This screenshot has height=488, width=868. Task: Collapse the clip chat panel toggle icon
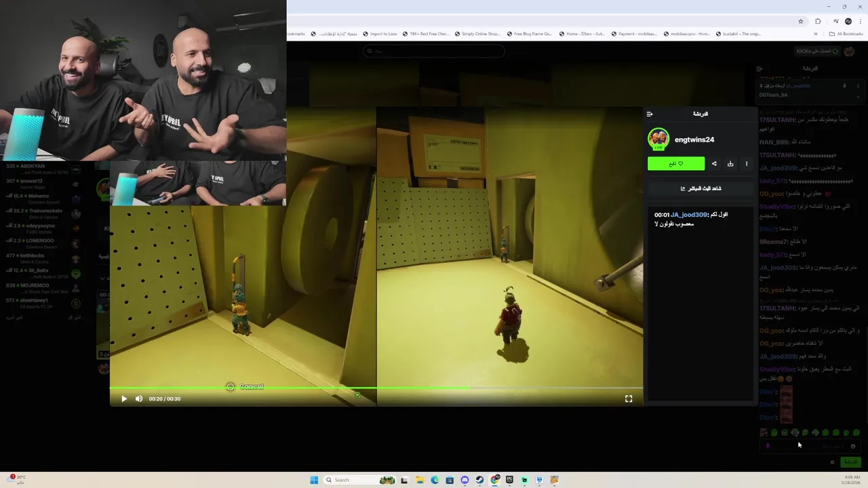(x=650, y=114)
